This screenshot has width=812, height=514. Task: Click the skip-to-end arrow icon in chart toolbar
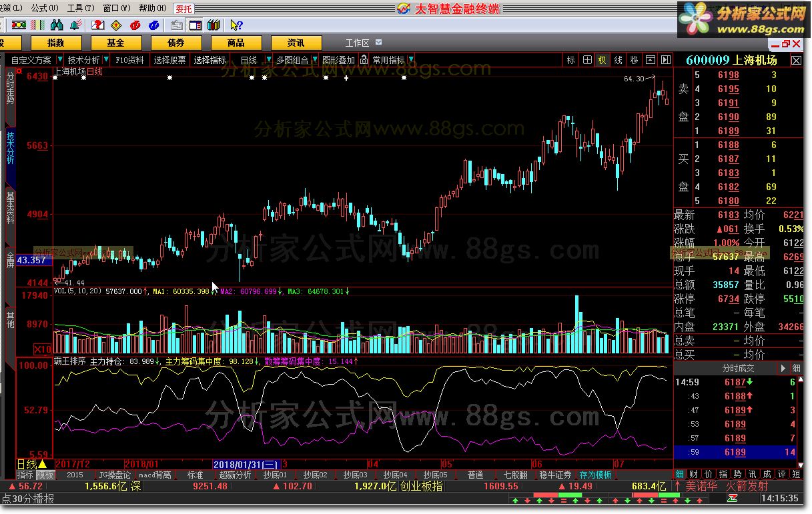coord(666,60)
